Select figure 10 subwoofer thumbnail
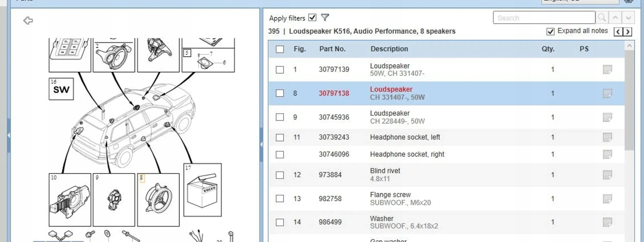The image size is (644, 242). coord(70,200)
